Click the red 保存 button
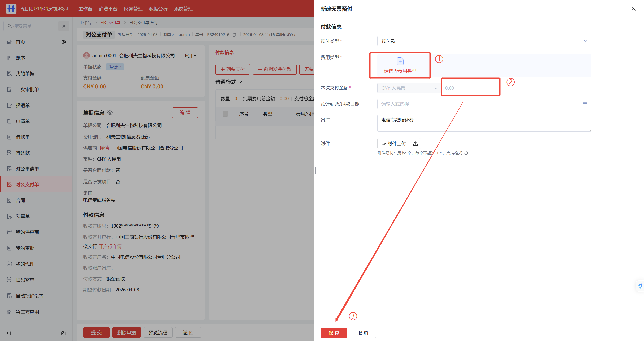The width and height of the screenshot is (644, 341). [x=334, y=333]
